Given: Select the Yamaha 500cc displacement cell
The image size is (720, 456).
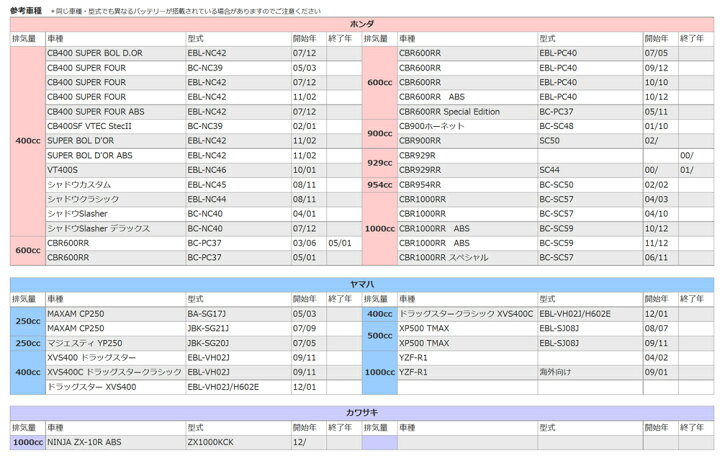Looking at the screenshot, I should pyautogui.click(x=380, y=336).
